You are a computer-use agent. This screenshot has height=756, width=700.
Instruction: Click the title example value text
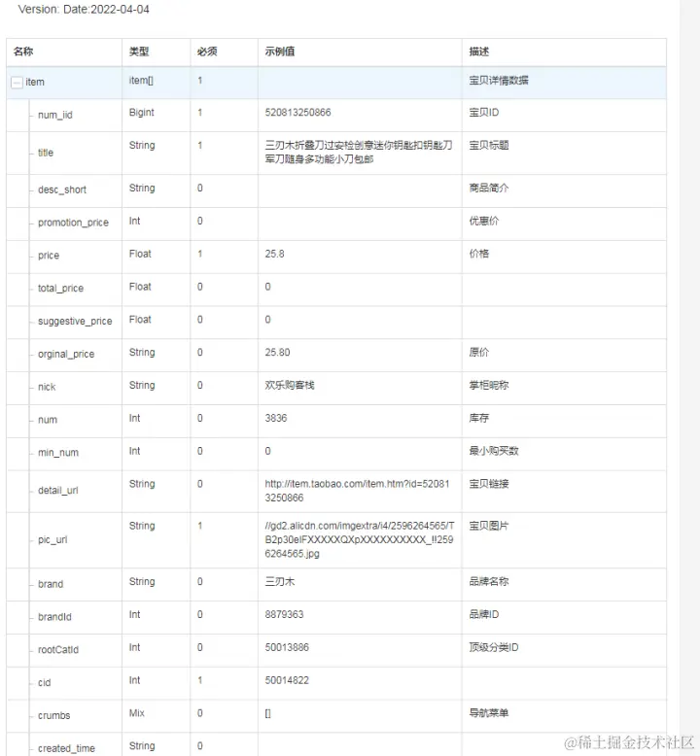[359, 152]
